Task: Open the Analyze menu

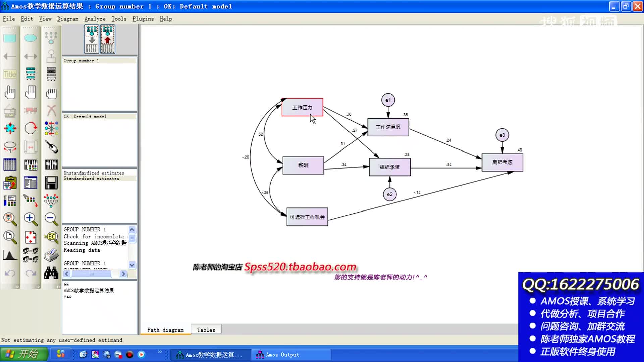Action: (x=95, y=19)
